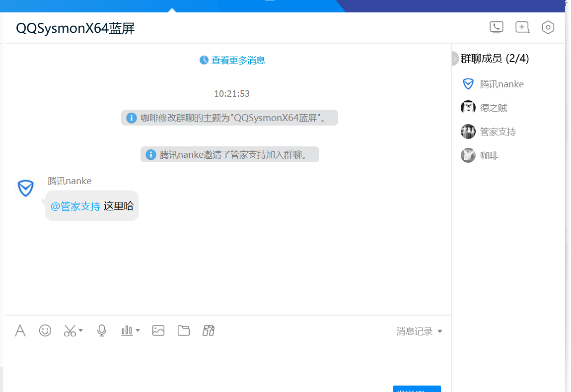Click the bar chart poll icon
Screen dimensions: 571x392
127,330
